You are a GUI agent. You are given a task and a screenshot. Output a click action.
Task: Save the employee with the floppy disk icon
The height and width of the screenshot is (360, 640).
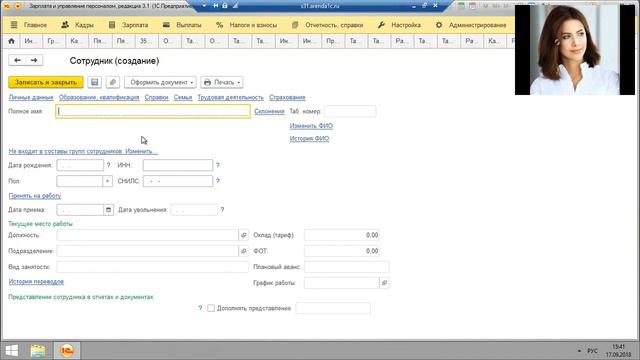(94, 82)
